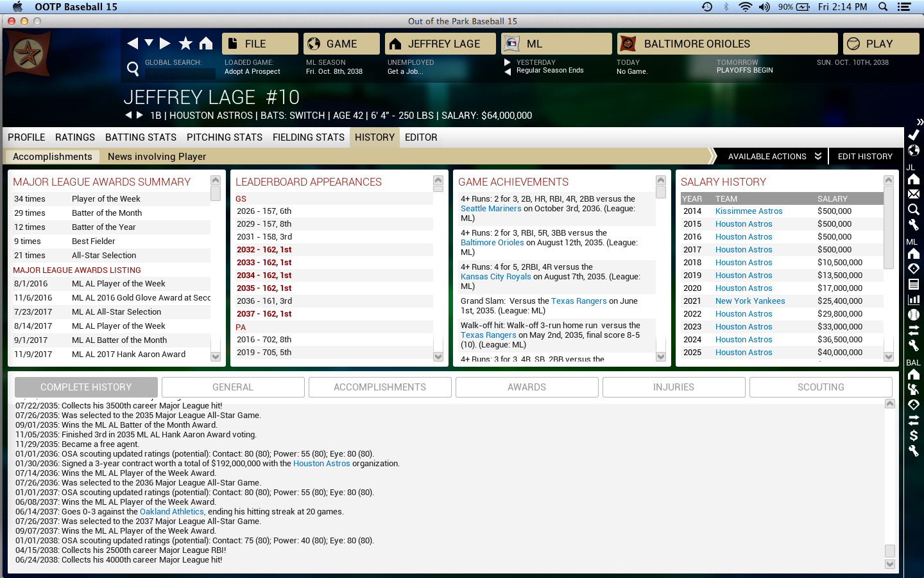
Task: Click the global search magnifier icon
Action: tap(133, 68)
